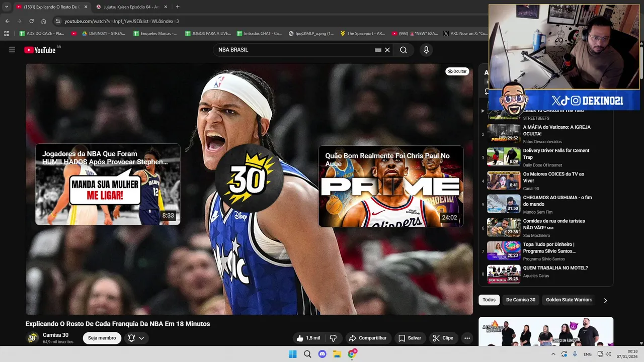Viewport: 644px width, 362px height.
Task: Open recommended video thumbnail below chips
Action: pyautogui.click(x=546, y=331)
